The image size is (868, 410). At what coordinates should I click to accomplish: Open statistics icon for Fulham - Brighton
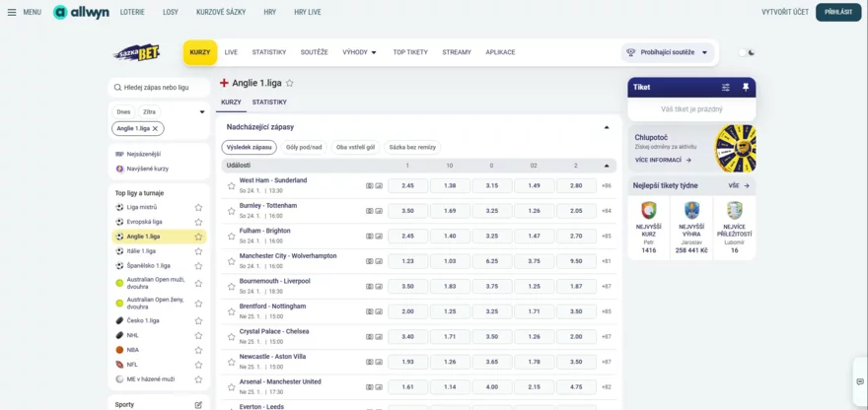[379, 237]
